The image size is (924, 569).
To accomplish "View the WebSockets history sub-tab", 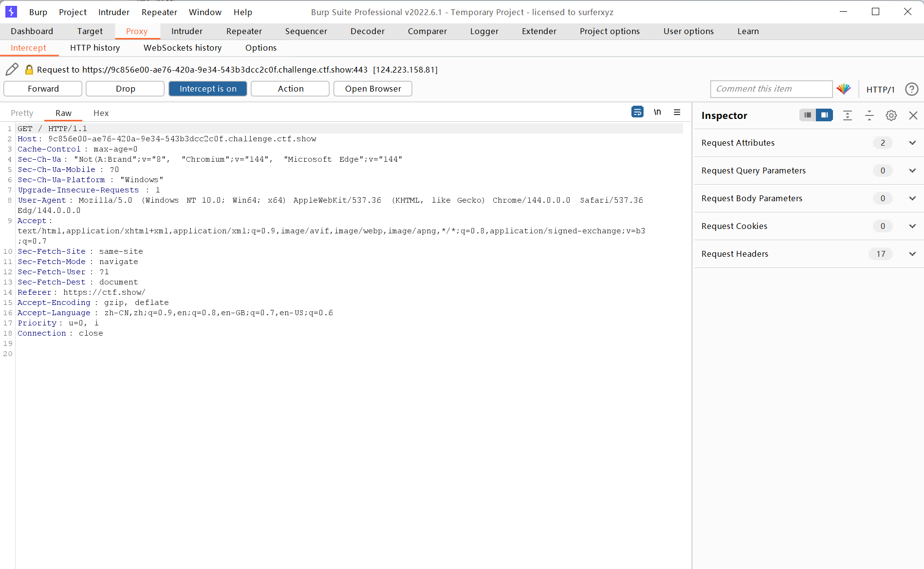I will pos(183,48).
